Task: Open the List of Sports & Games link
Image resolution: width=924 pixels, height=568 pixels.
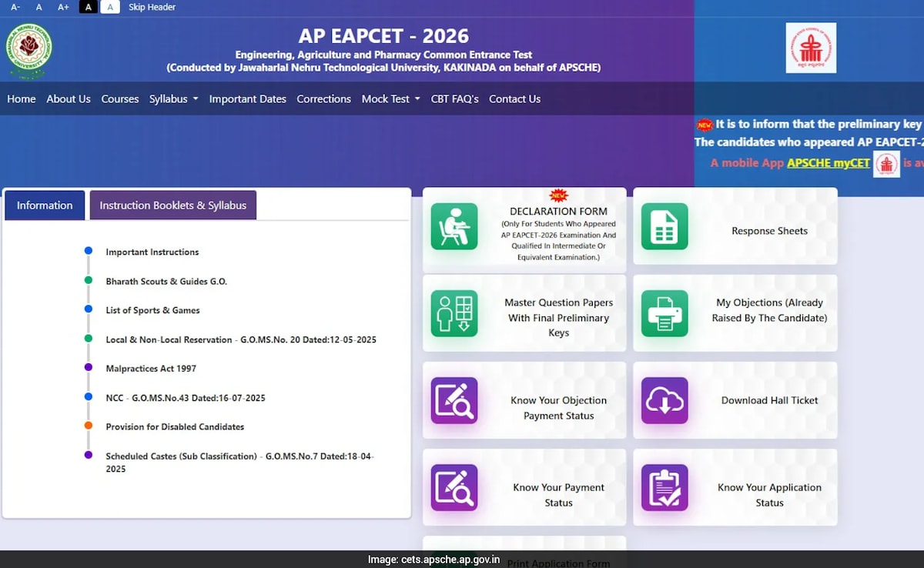Action: coord(152,310)
